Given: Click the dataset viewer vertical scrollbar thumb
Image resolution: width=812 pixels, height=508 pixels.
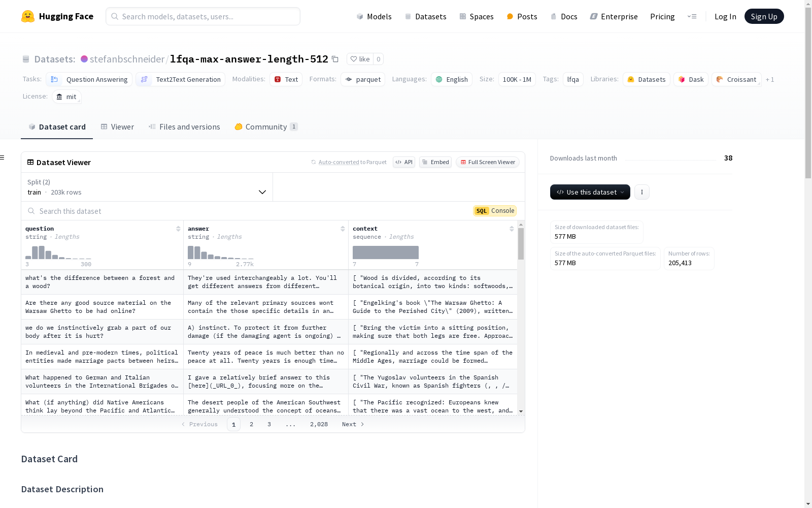Looking at the screenshot, I should point(521,244).
